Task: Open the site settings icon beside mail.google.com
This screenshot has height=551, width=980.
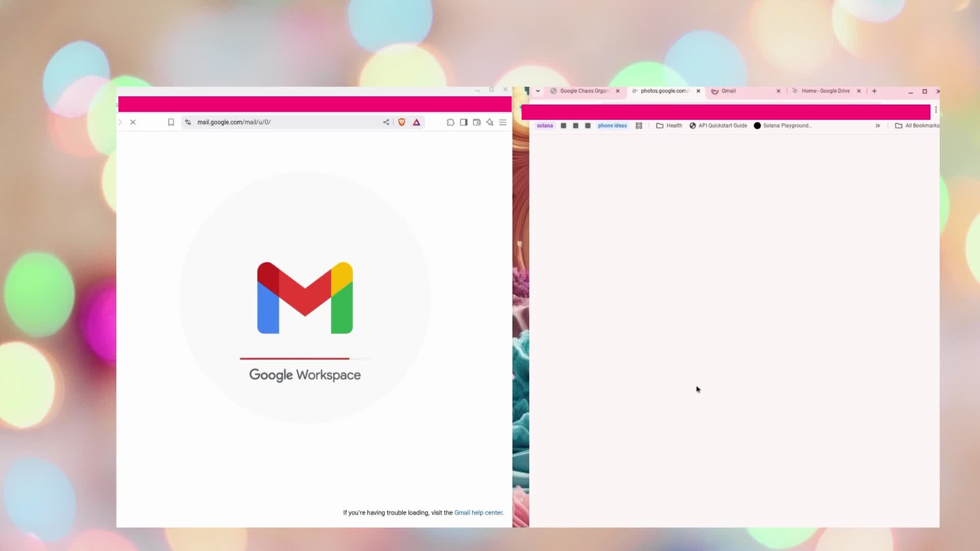Action: coord(188,122)
